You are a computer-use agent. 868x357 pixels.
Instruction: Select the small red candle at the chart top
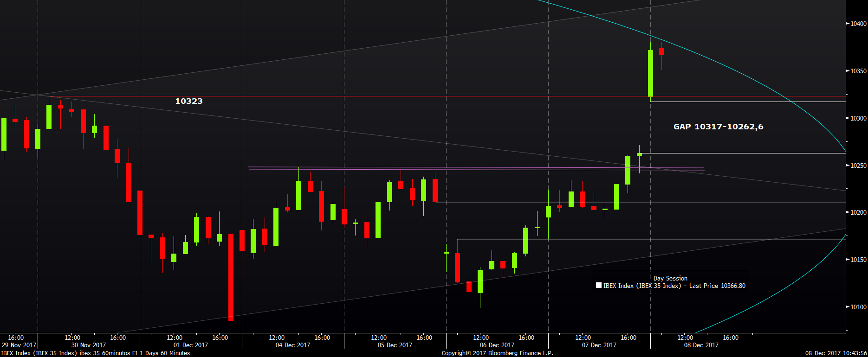pos(661,51)
